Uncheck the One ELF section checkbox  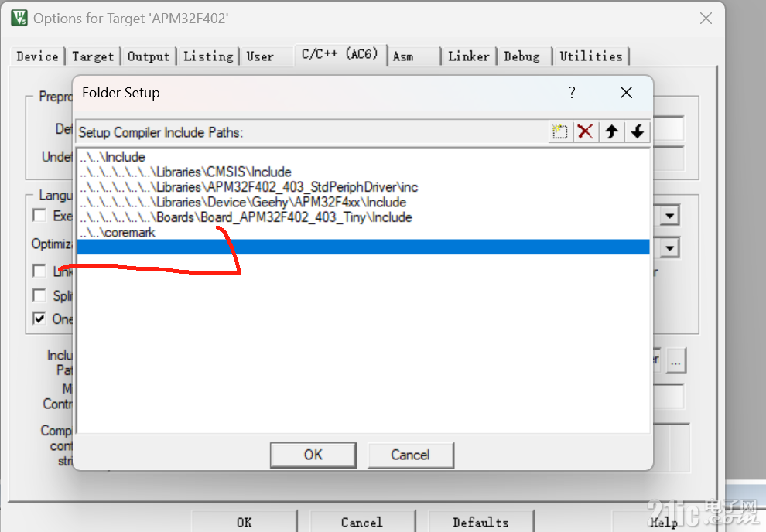pos(39,319)
